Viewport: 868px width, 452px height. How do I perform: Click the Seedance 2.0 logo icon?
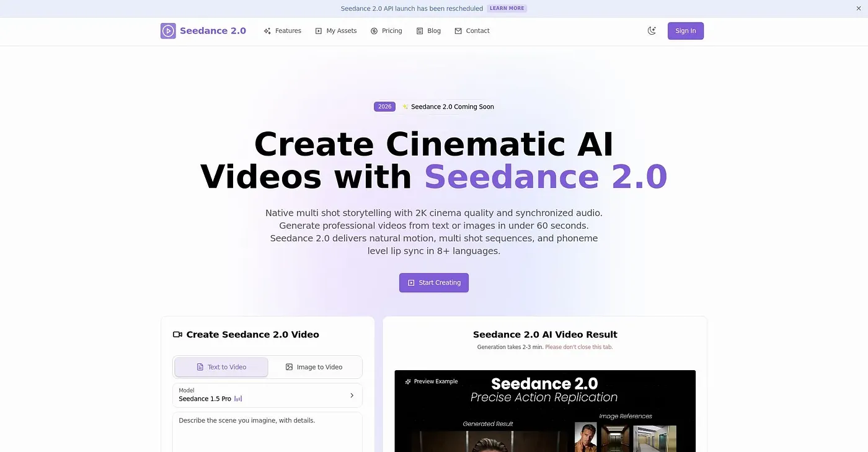click(x=168, y=31)
